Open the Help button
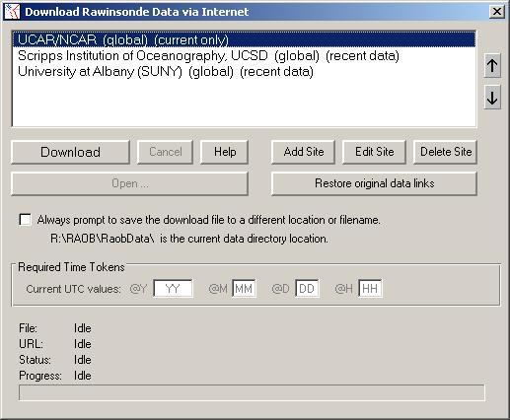Screen dimensions: 510x420 [224, 152]
